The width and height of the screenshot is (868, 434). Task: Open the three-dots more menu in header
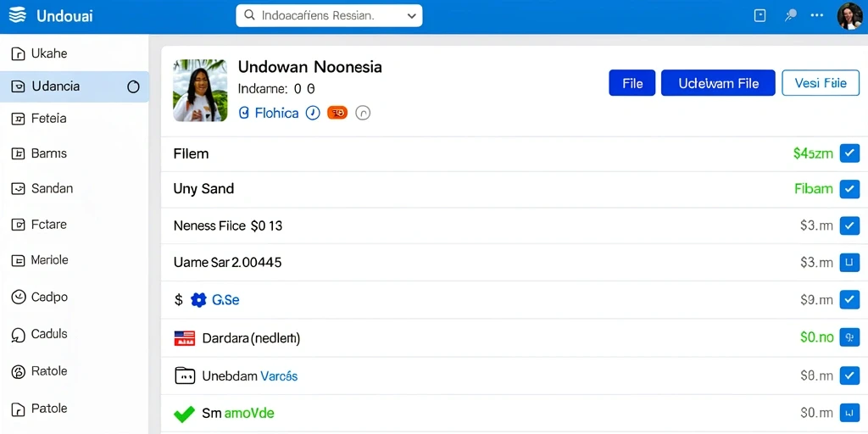817,15
